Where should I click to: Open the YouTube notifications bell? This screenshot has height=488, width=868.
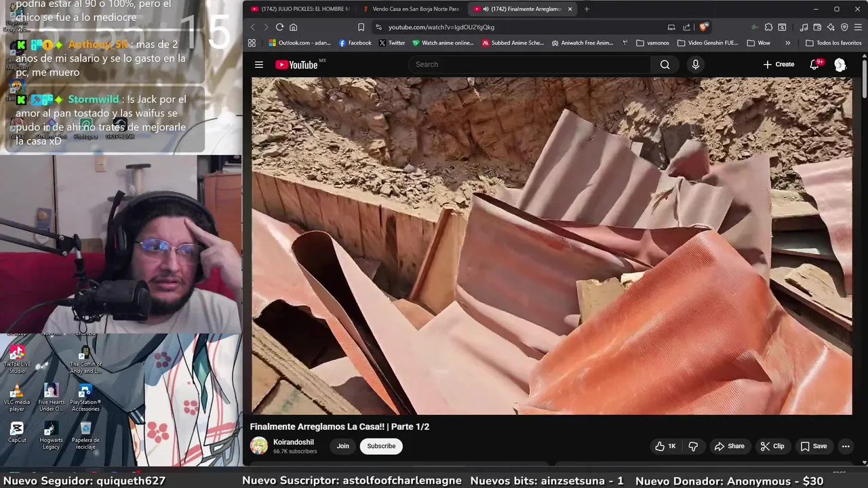pos(814,64)
